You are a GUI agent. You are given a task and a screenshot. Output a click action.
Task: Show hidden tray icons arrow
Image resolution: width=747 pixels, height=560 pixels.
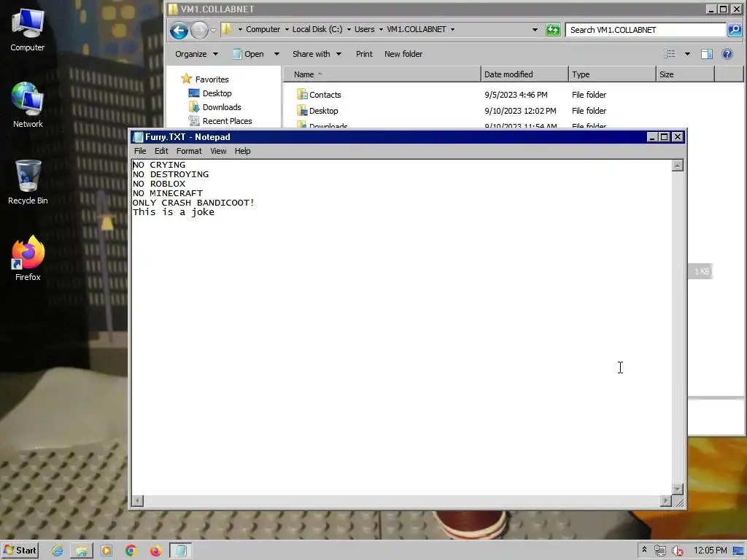click(644, 550)
